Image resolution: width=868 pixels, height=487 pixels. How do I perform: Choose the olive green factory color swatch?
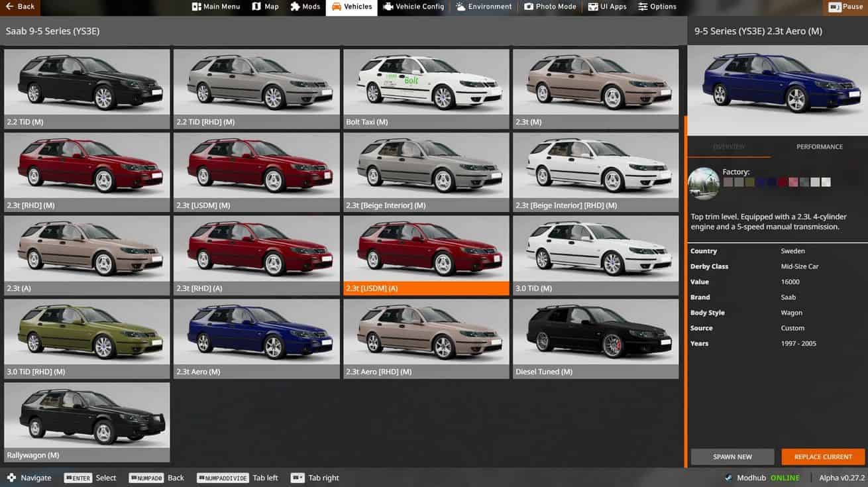click(x=750, y=182)
